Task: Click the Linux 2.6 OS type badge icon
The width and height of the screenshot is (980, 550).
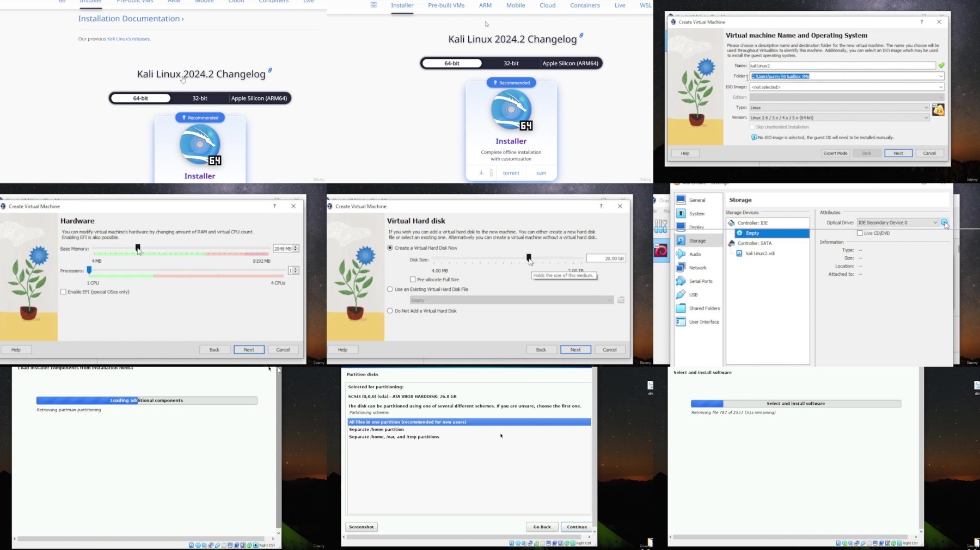Action: [x=938, y=110]
